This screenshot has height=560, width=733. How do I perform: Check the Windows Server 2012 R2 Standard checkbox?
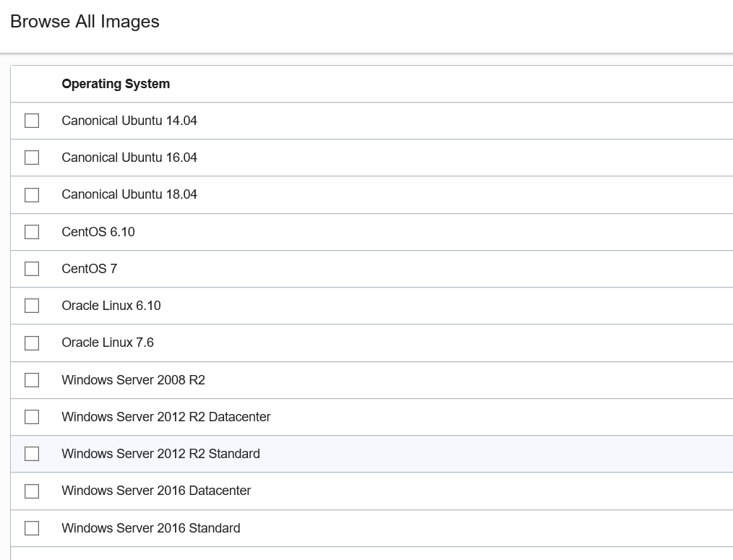[x=32, y=454]
